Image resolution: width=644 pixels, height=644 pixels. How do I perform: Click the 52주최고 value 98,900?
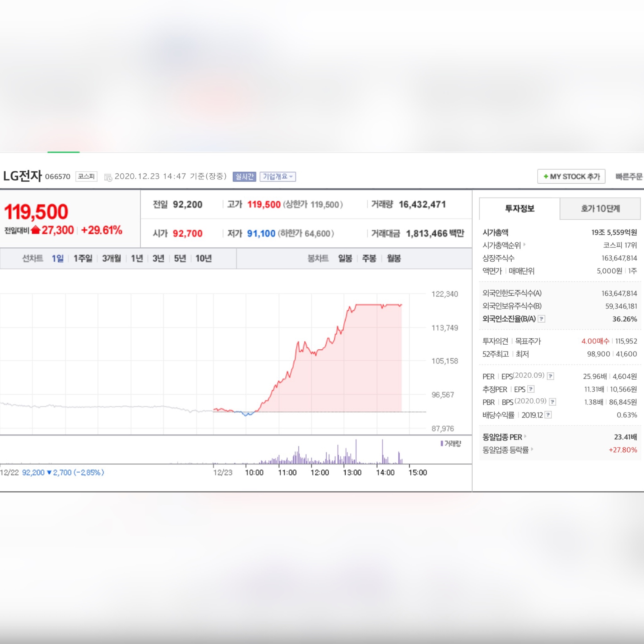[598, 354]
